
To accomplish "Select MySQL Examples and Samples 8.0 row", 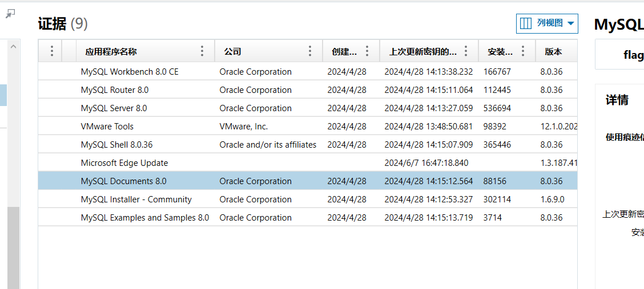I will coord(308,218).
